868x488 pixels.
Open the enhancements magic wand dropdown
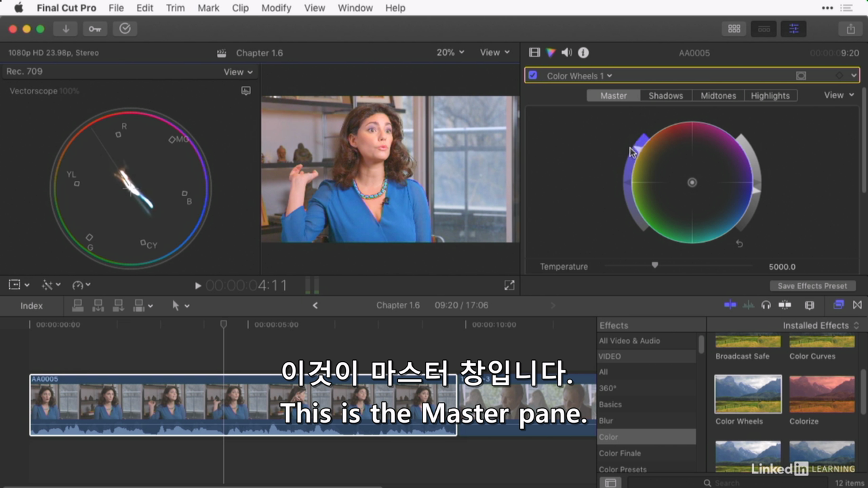pos(51,285)
